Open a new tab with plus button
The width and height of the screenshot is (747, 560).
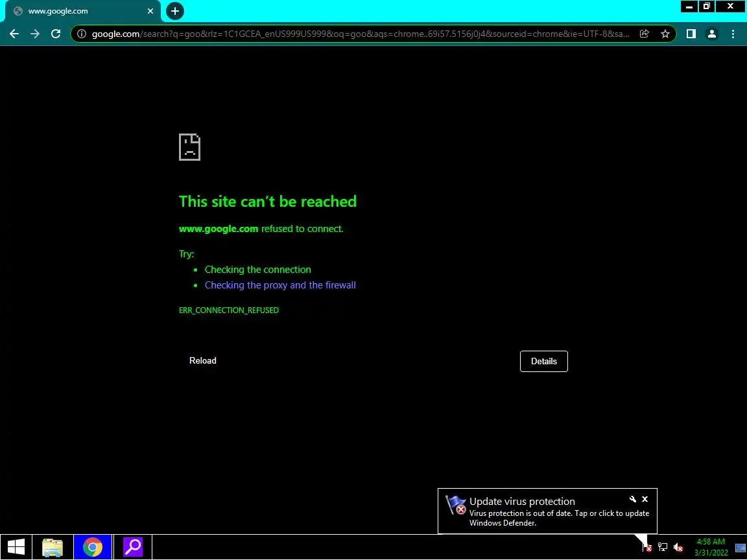[175, 11]
